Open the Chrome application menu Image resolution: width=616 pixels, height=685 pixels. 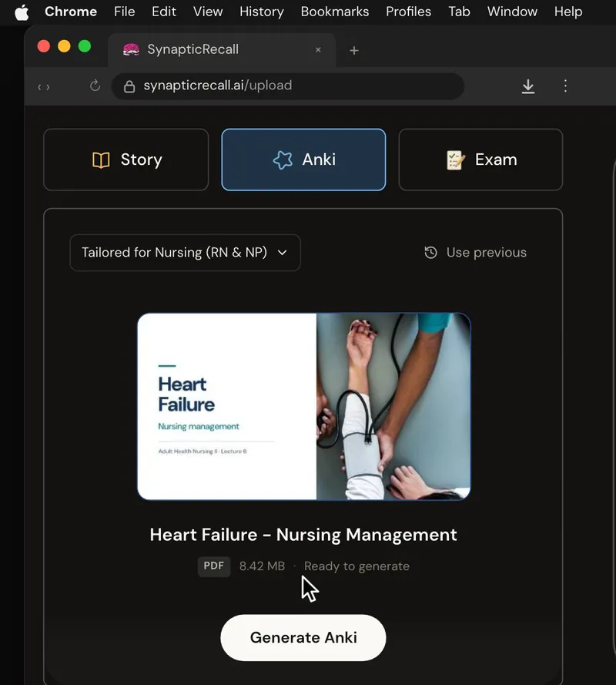[71, 12]
